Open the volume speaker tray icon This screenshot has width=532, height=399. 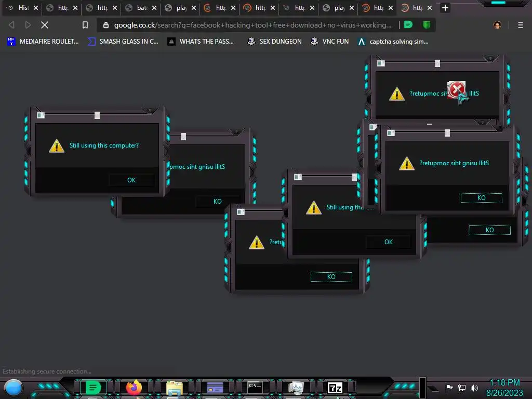[474, 388]
